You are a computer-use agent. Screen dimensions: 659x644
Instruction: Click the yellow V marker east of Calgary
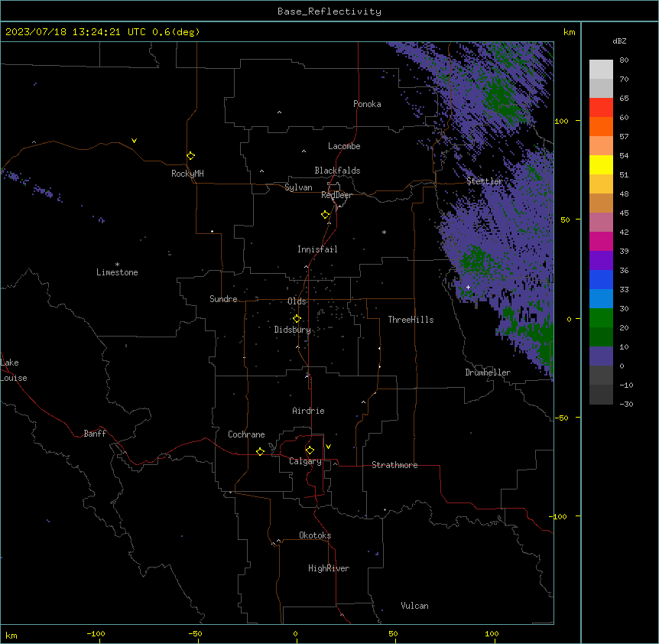pos(328,447)
